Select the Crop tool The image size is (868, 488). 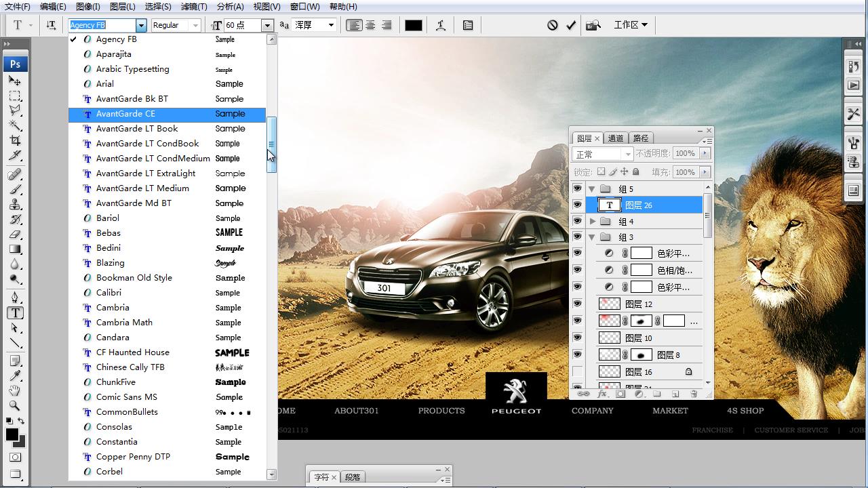coord(15,140)
